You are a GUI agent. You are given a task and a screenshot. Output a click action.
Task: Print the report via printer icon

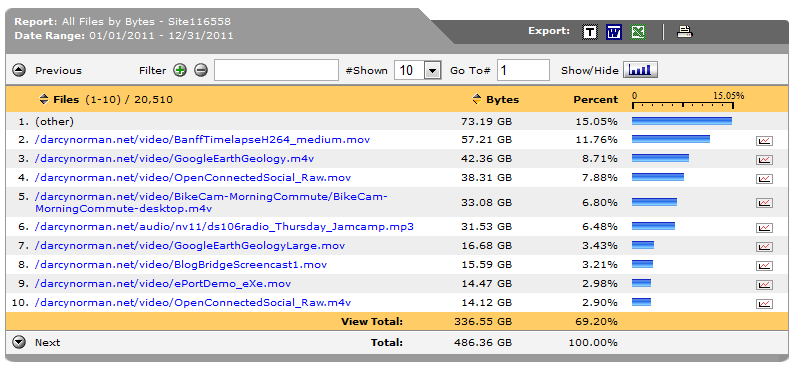click(x=685, y=32)
